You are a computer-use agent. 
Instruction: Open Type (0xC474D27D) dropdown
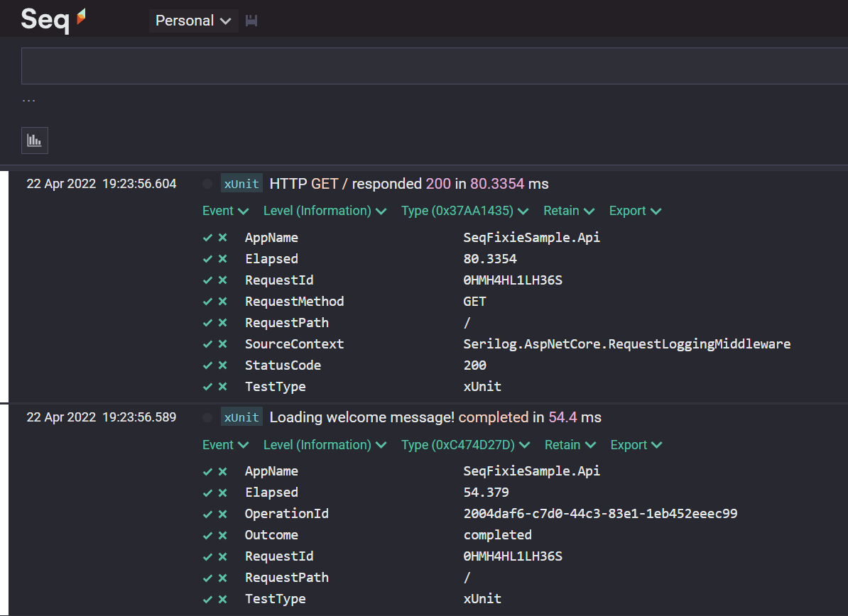click(x=466, y=445)
